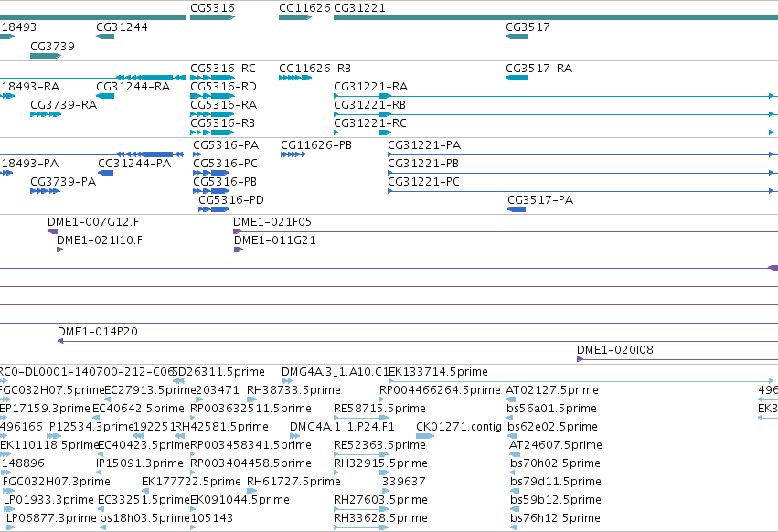Image resolution: width=778 pixels, height=532 pixels.
Task: Click EST RP003458341.5prime
Action: click(x=251, y=446)
